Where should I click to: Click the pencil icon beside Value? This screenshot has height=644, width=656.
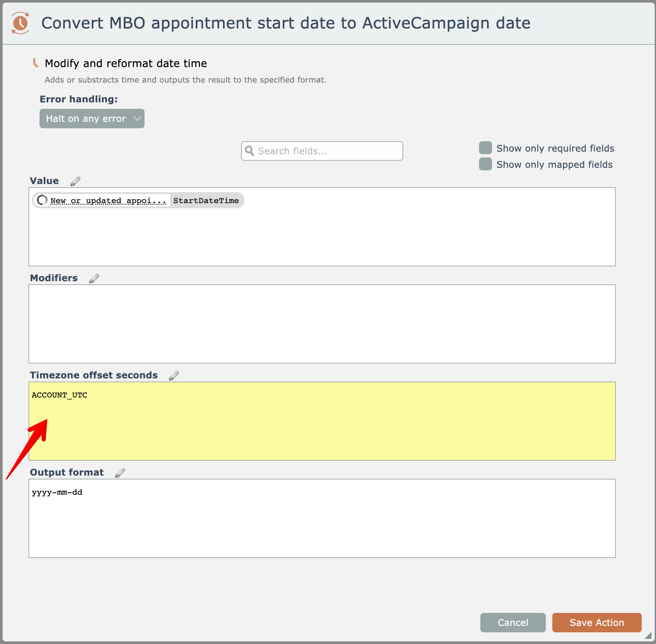tap(75, 181)
